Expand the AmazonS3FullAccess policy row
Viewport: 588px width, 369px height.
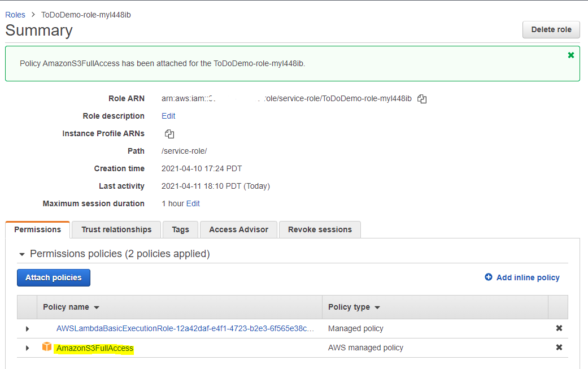tap(27, 348)
